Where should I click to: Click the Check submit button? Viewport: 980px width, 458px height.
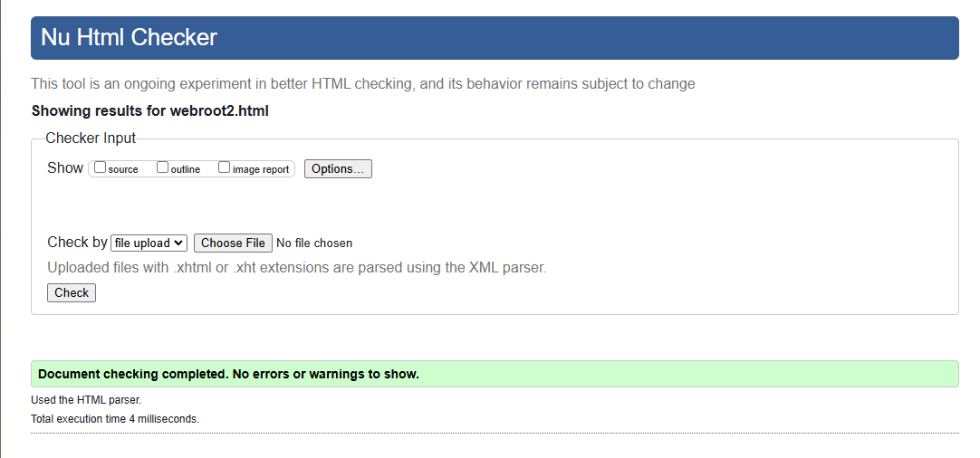coord(72,292)
